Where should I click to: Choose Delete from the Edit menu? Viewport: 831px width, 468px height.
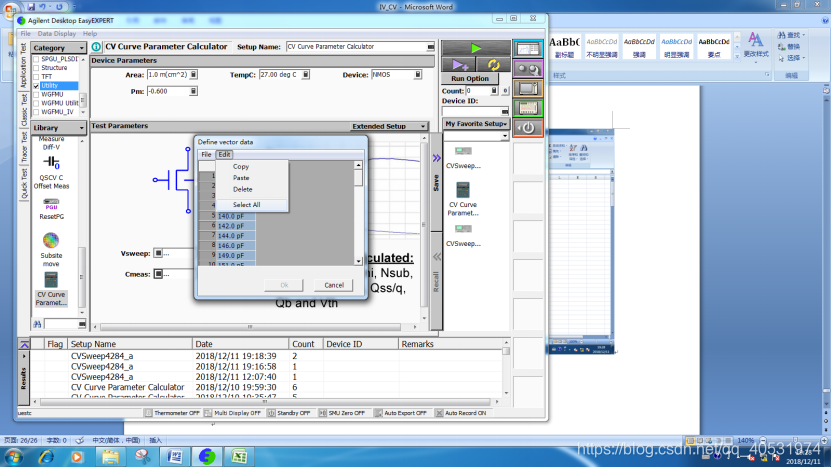[242, 189]
